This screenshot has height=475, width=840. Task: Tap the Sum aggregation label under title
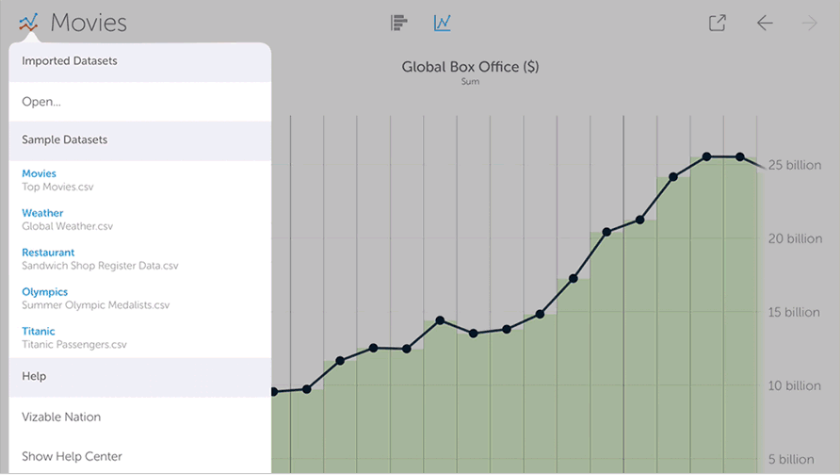coord(470,82)
